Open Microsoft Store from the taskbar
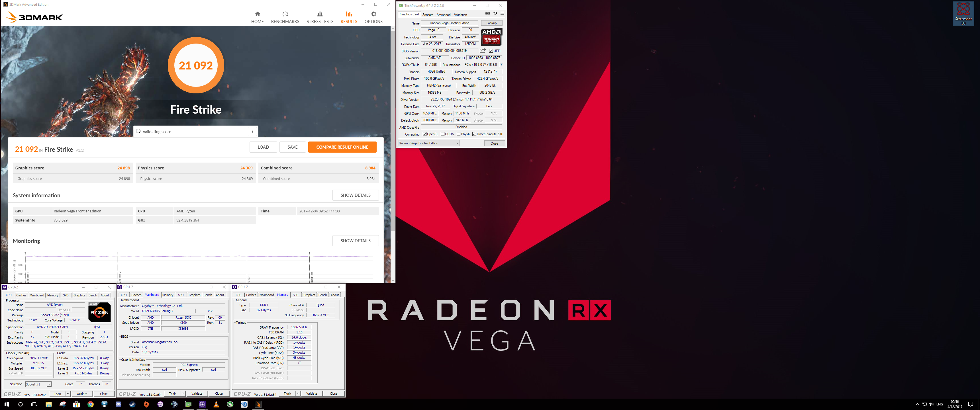 click(76, 404)
